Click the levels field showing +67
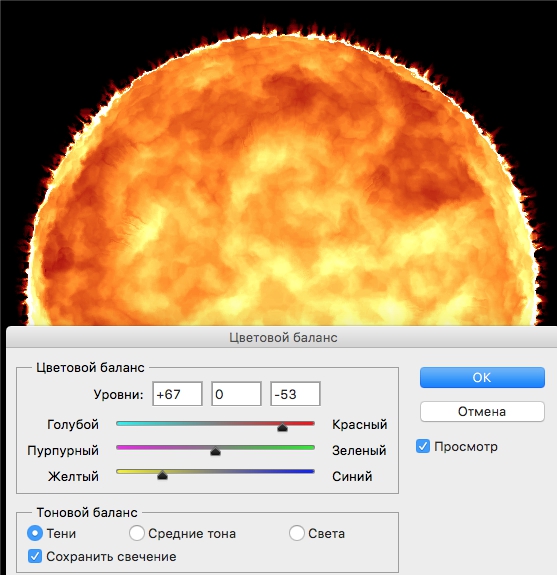The width and height of the screenshot is (557, 575). pyautogui.click(x=177, y=394)
